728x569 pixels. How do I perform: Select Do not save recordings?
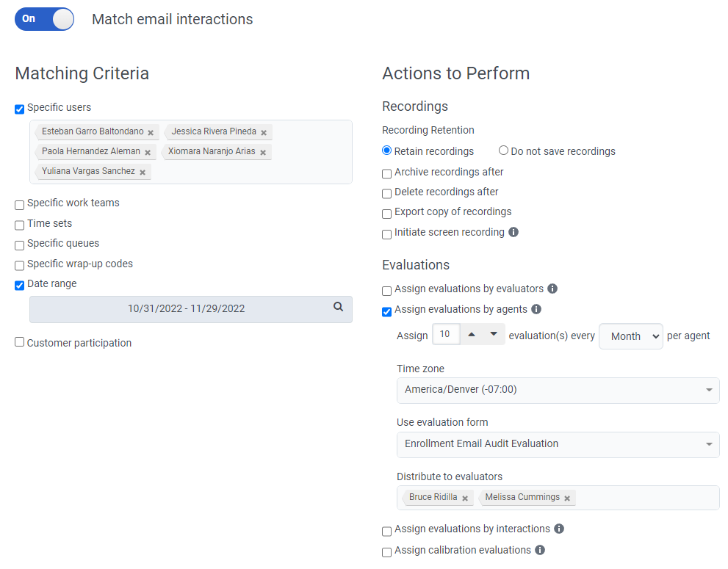[503, 151]
